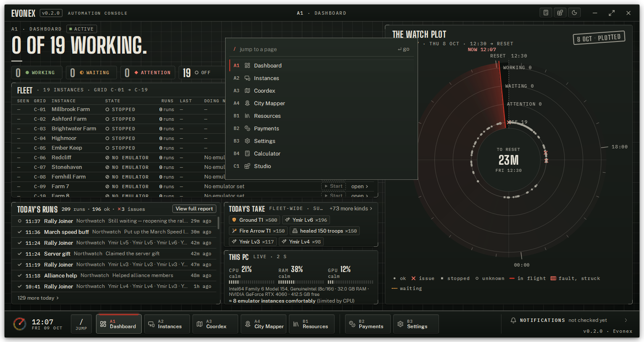The height and width of the screenshot is (342, 644).
Task: Click the shield chip Ground T1 ×500
Action: [254, 220]
